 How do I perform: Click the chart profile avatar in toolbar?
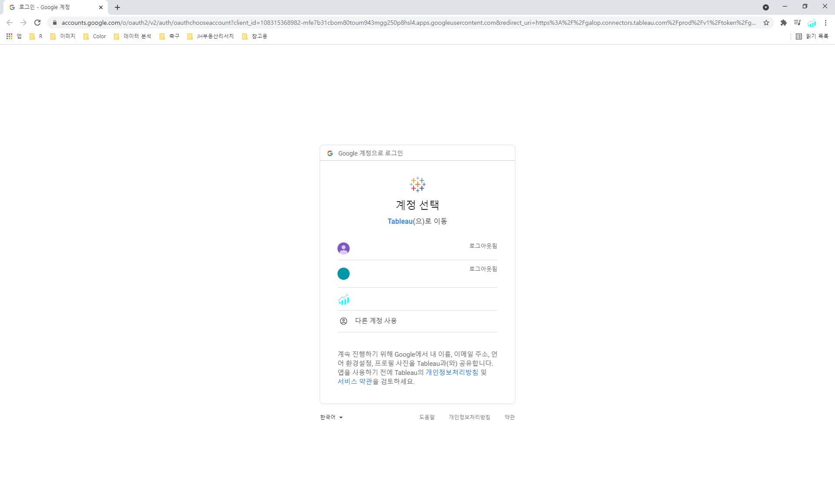coord(812,23)
